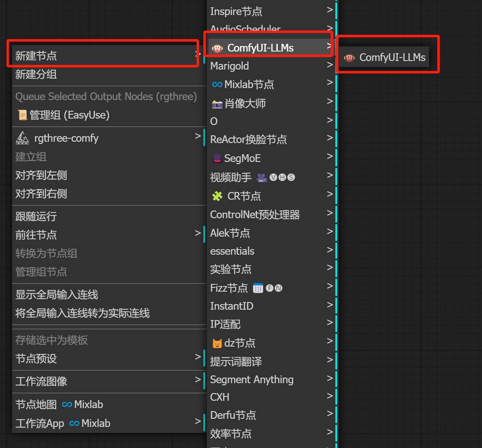Click 显示全局输入连线 option
The image size is (482, 448).
coord(57,295)
